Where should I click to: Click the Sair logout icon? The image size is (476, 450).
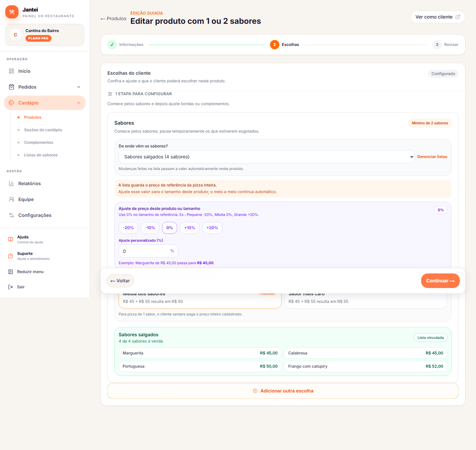tap(11, 287)
